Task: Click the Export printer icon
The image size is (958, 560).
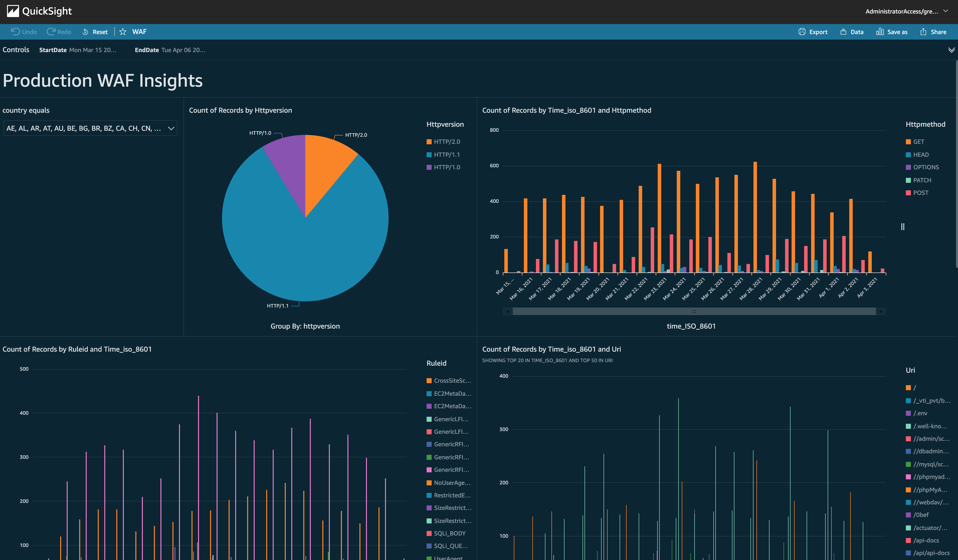Action: coord(802,32)
